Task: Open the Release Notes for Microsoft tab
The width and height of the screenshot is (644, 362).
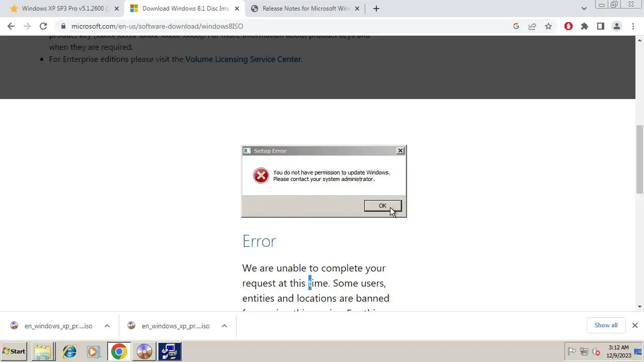Action: point(306,9)
